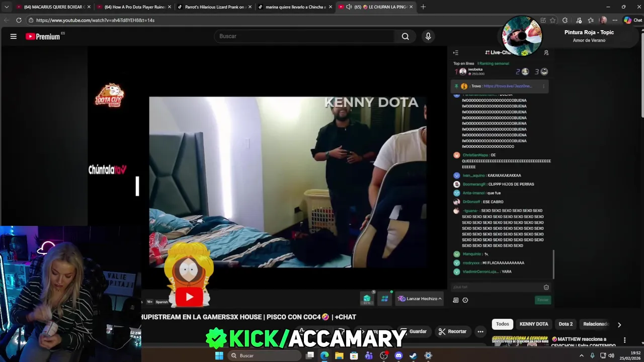Open browser settings three-dot menu
Viewport: 644px width, 362px height.
[615, 20]
